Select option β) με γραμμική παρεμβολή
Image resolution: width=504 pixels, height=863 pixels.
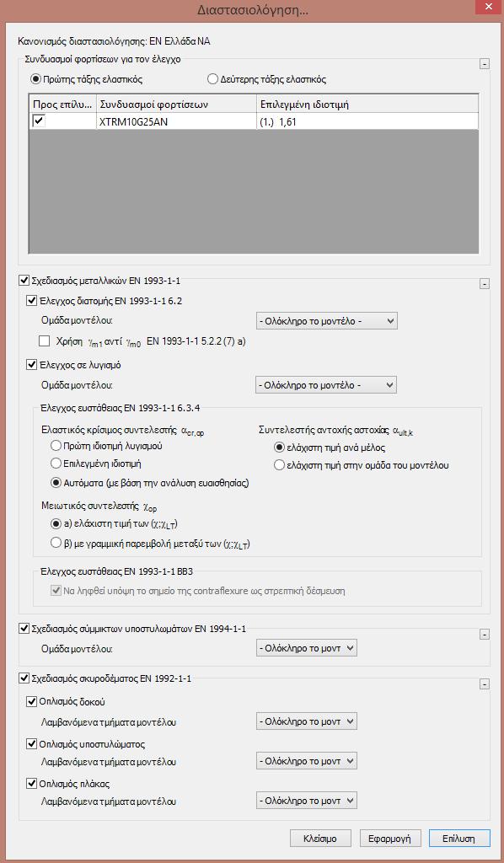[x=55, y=544]
